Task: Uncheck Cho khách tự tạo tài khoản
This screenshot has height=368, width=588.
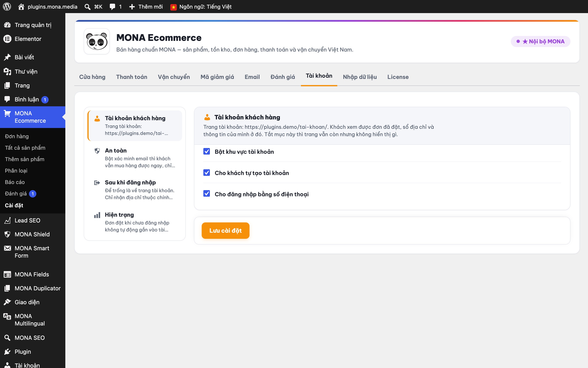Action: click(x=207, y=173)
